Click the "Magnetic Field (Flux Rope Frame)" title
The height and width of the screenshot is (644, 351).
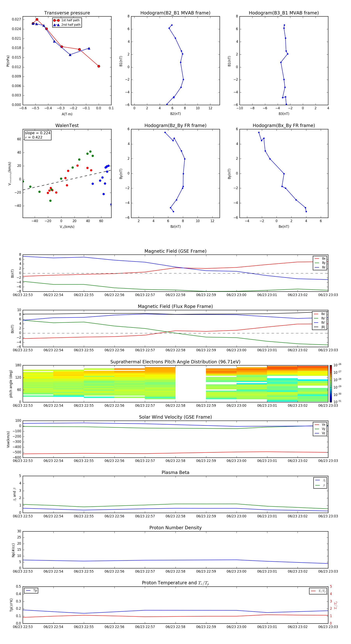point(175,307)
